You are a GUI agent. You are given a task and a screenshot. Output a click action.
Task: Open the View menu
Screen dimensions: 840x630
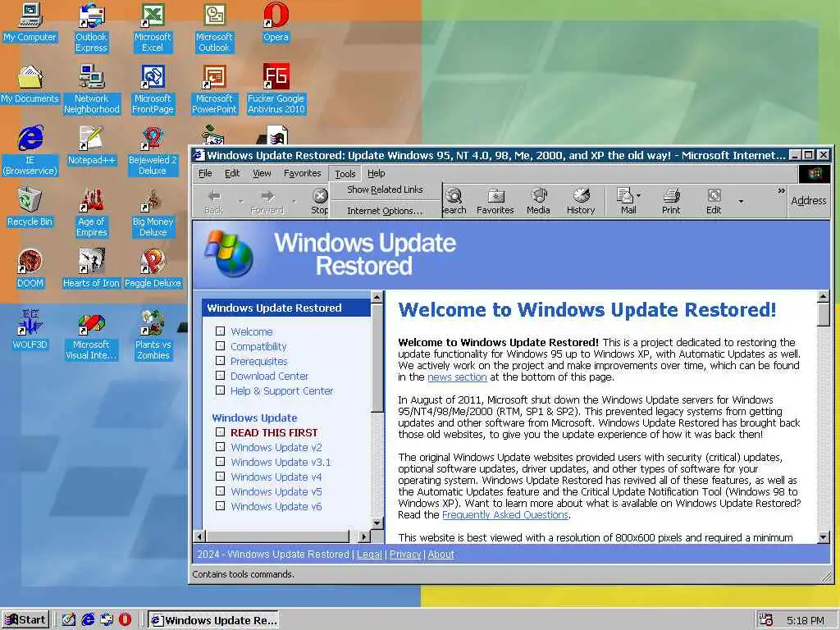coord(262,174)
